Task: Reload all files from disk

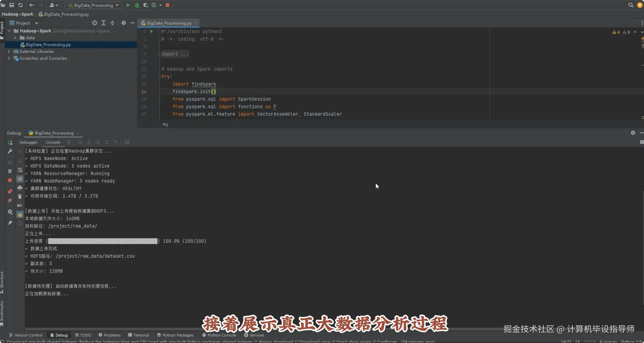Action: 20,5
